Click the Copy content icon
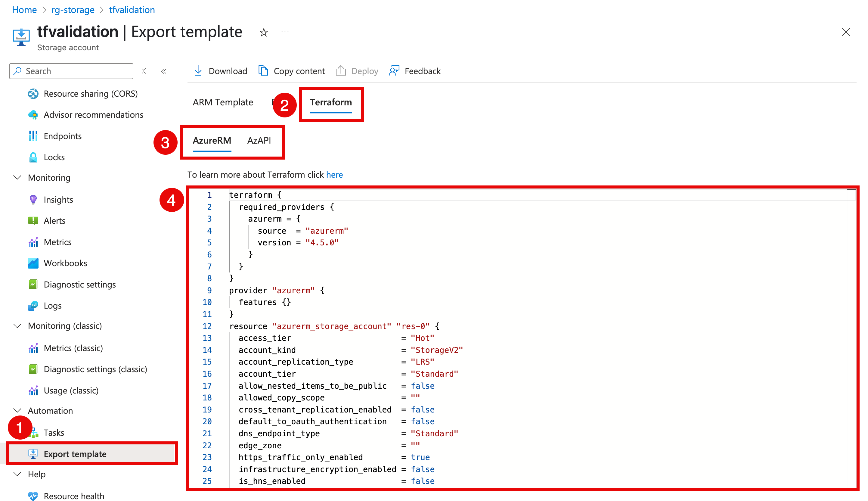Image resolution: width=868 pixels, height=501 pixels. click(x=263, y=71)
